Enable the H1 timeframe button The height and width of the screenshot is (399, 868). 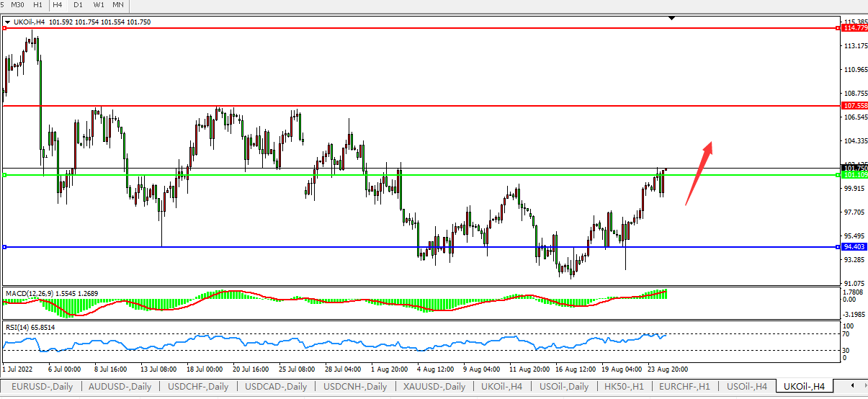pyautogui.click(x=38, y=5)
